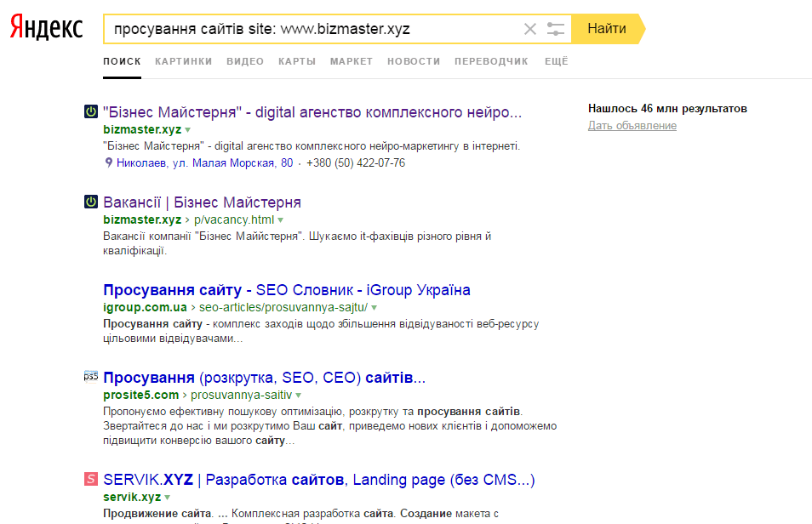The height and width of the screenshot is (524, 812).
Task: Open the Yandex logo homepage
Action: (x=47, y=27)
